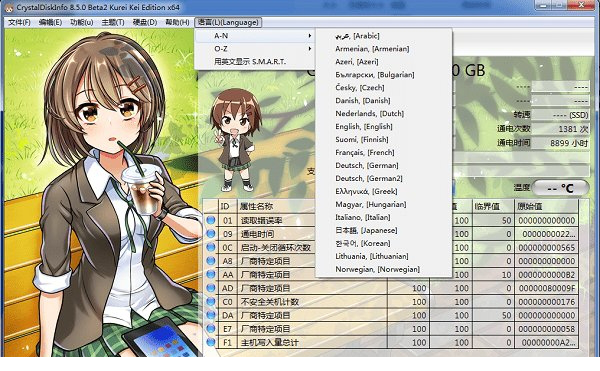Open the 帮助(H) menu

point(177,23)
